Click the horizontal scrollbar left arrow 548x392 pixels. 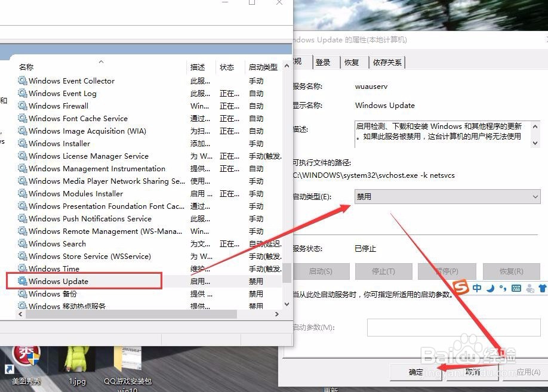21,314
